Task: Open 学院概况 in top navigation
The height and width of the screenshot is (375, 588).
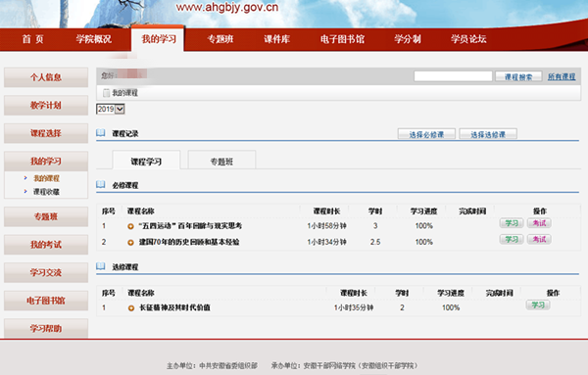Action: tap(93, 39)
